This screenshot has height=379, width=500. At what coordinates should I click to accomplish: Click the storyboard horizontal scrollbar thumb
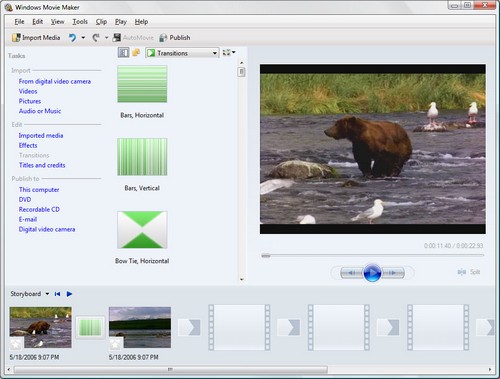click(x=170, y=369)
